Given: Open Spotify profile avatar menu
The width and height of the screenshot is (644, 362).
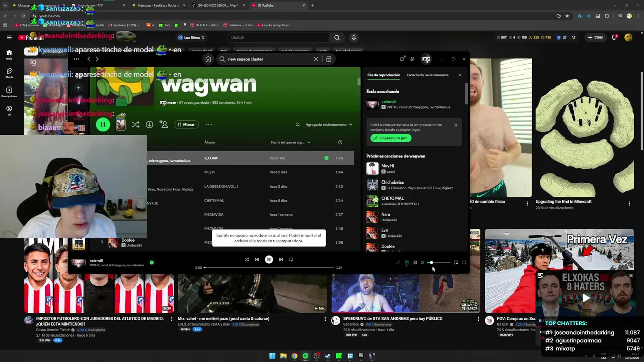Looking at the screenshot, I should 426,59.
